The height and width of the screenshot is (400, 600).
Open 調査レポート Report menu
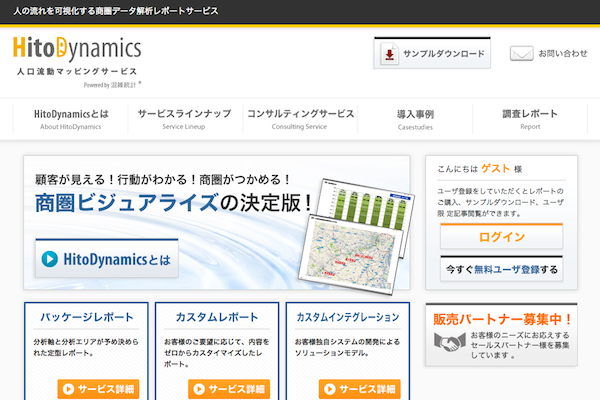530,119
